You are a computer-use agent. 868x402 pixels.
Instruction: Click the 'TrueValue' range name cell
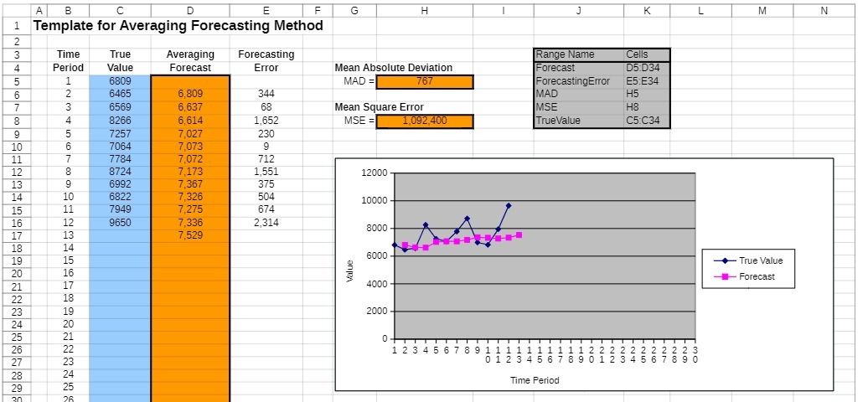[578, 120]
